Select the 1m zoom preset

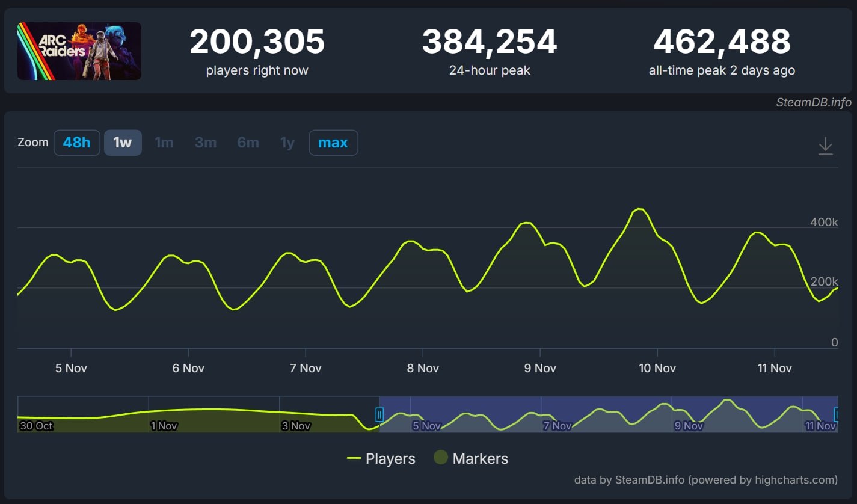(x=164, y=143)
